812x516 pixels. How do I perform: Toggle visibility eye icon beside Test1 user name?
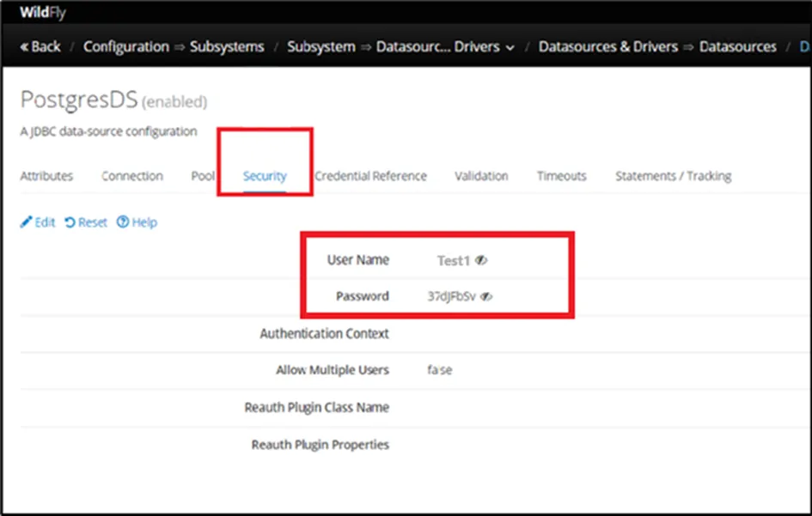click(x=481, y=260)
